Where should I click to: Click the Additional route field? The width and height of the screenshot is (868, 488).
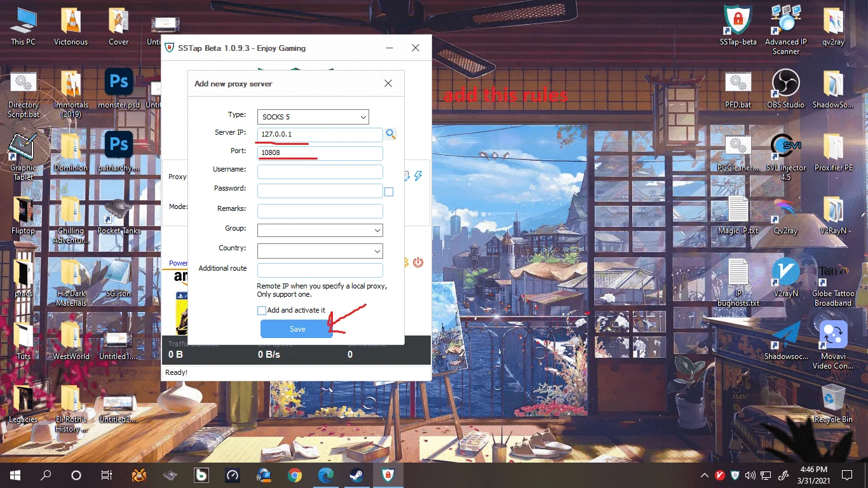[320, 270]
